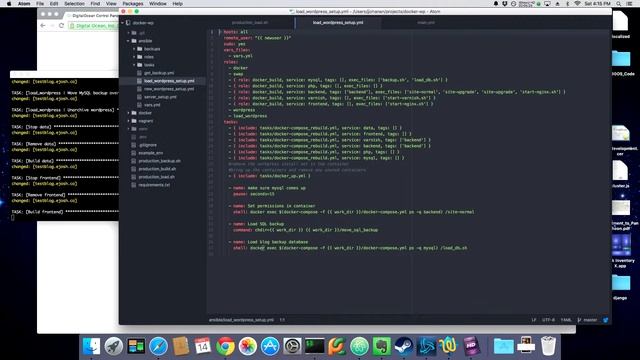Click Chrome address bar showing Digital Ocean

coord(94,26)
